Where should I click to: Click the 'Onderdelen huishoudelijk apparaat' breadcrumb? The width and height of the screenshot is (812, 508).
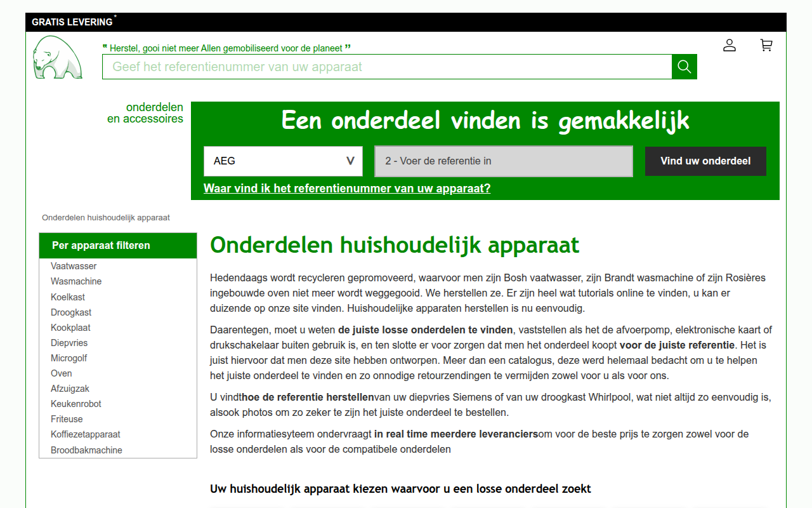coord(106,217)
